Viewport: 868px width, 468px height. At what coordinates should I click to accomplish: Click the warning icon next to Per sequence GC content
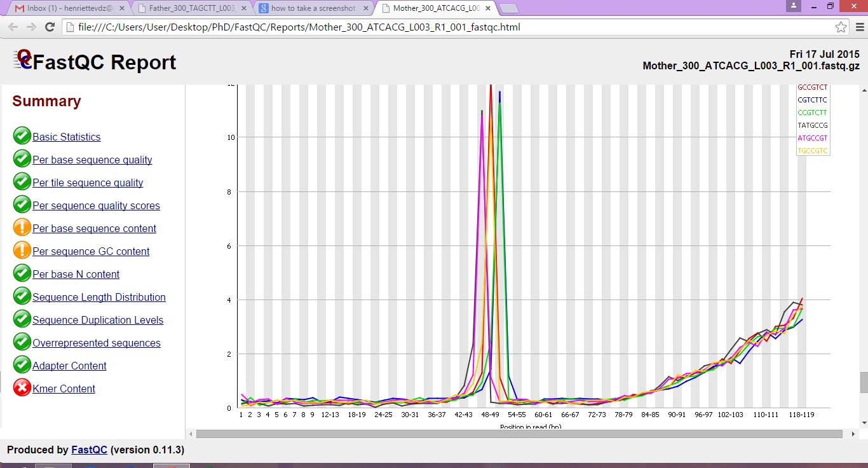click(22, 251)
